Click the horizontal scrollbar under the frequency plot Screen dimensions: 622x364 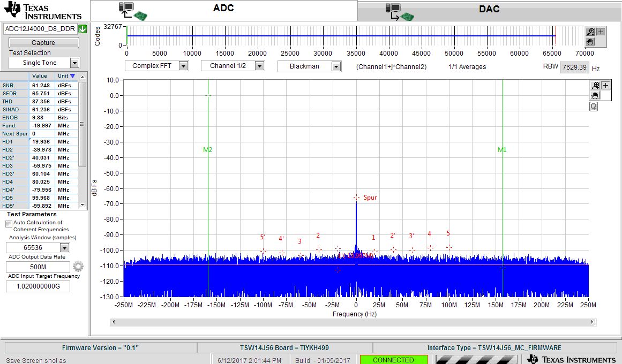(353, 322)
